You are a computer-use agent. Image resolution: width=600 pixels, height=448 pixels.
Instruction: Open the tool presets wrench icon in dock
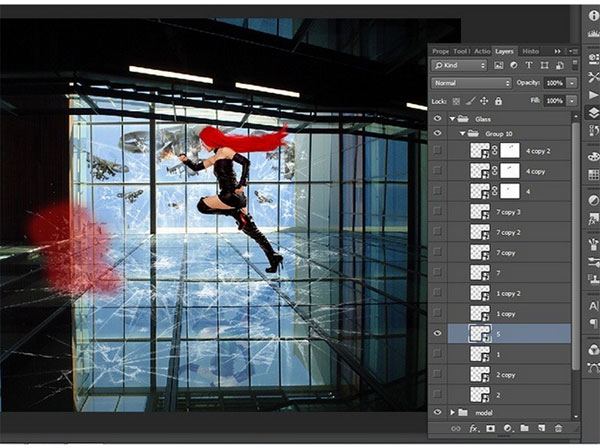tap(593, 77)
